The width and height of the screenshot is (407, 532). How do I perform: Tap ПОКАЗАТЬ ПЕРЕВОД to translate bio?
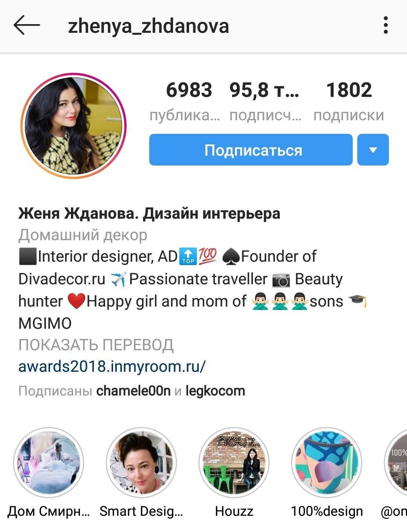click(96, 345)
